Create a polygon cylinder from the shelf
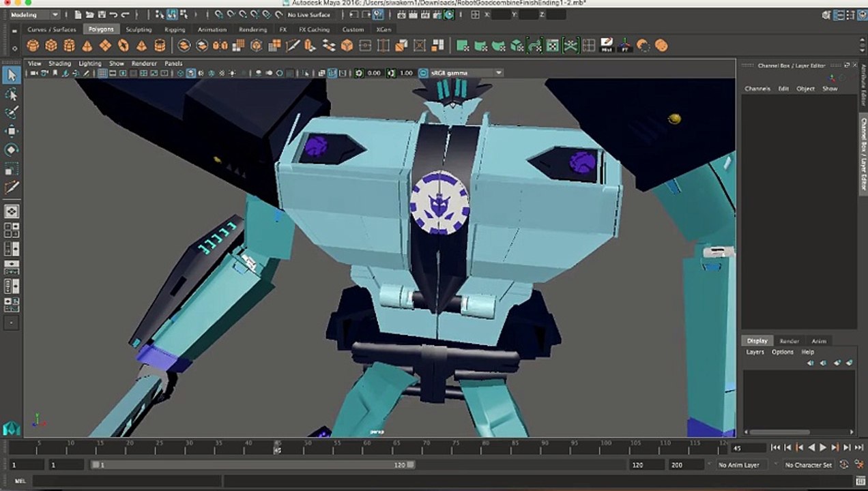868x491 pixels. 69,46
